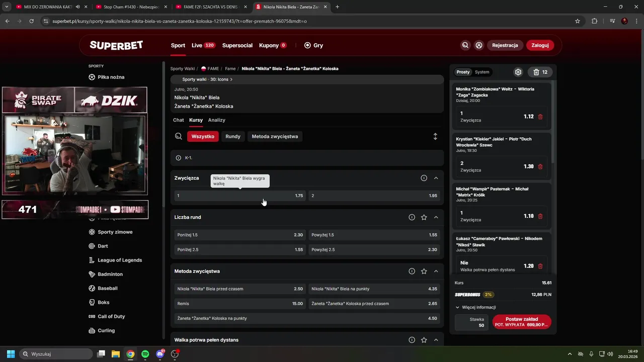Image resolution: width=644 pixels, height=362 pixels.
Task: Open Kupony navigation tab
Action: pos(273,45)
